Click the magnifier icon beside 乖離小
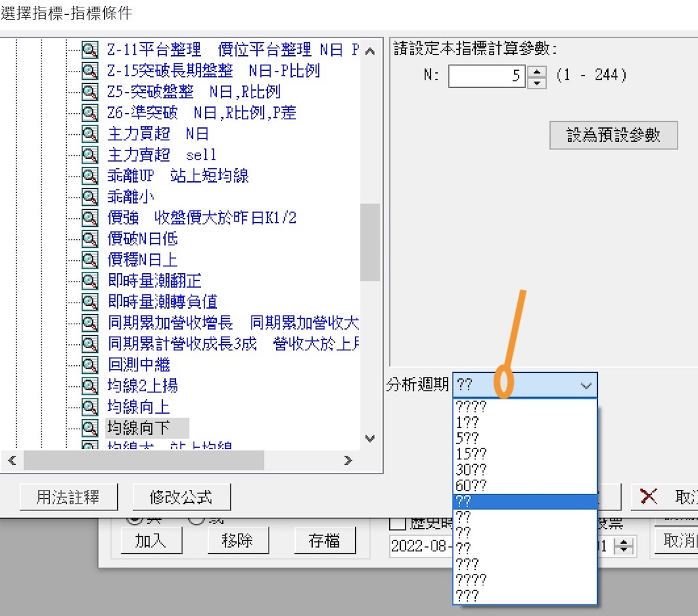The image size is (698, 616). [89, 197]
